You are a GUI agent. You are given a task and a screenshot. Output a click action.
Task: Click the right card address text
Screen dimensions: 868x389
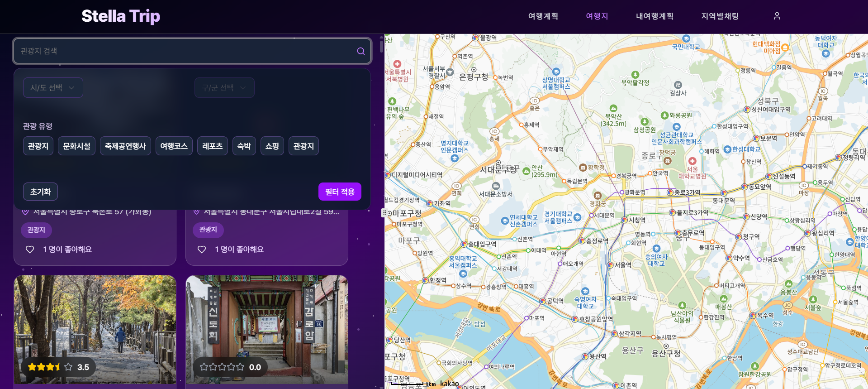tap(271, 212)
